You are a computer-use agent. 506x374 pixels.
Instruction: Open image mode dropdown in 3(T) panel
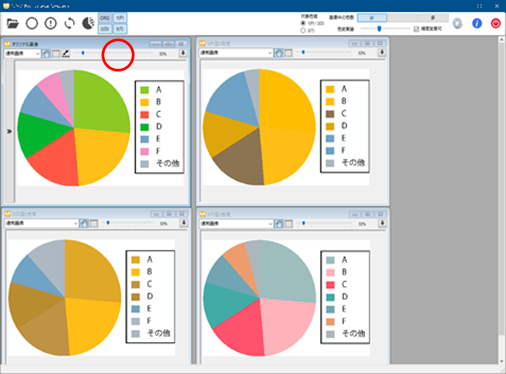click(x=236, y=223)
